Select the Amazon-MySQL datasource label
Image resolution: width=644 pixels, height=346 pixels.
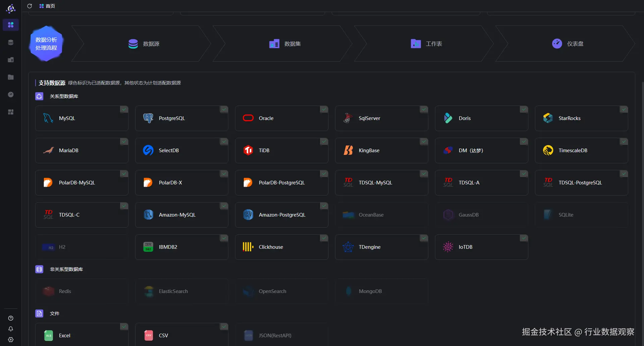[x=177, y=215]
